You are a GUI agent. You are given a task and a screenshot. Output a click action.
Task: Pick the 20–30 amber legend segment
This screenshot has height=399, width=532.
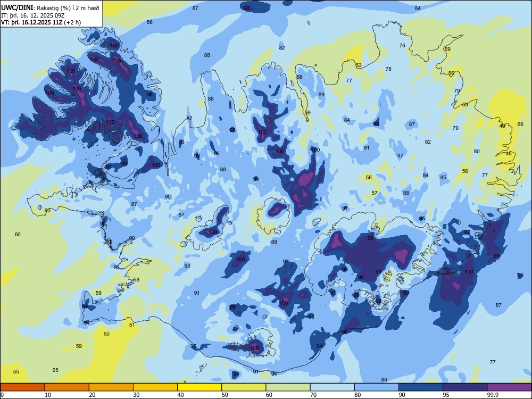click(x=111, y=387)
